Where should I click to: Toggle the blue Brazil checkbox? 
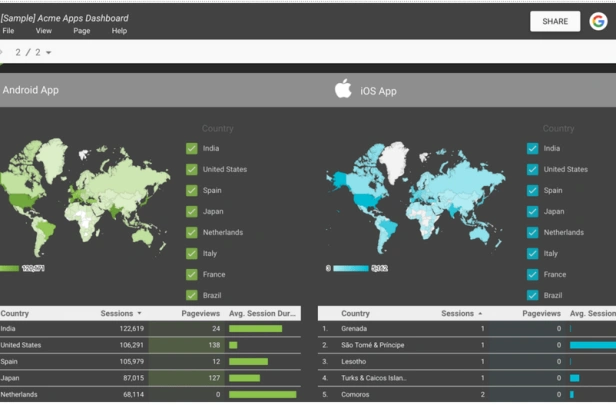(x=532, y=295)
